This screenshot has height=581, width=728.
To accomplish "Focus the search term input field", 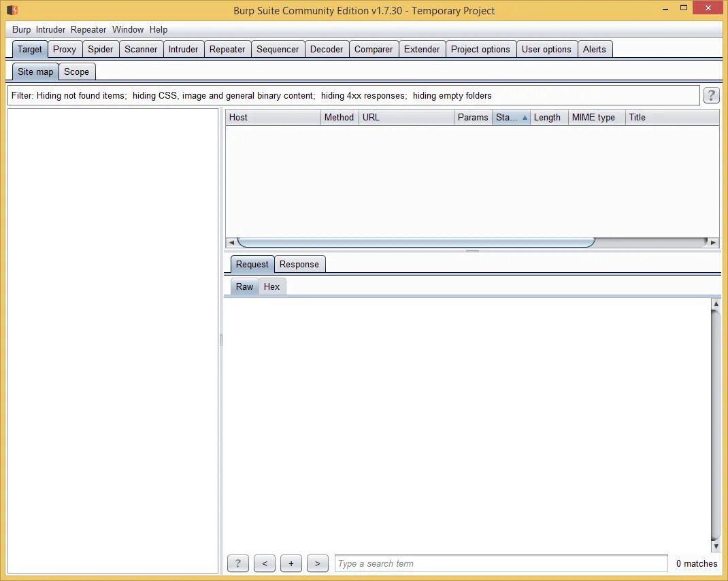I will click(x=501, y=563).
